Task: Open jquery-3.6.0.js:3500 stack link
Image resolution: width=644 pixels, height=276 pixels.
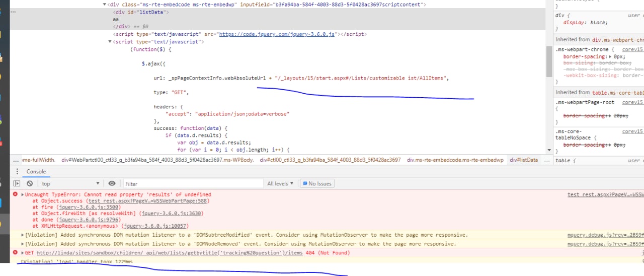Action: pyautogui.click(x=88, y=206)
